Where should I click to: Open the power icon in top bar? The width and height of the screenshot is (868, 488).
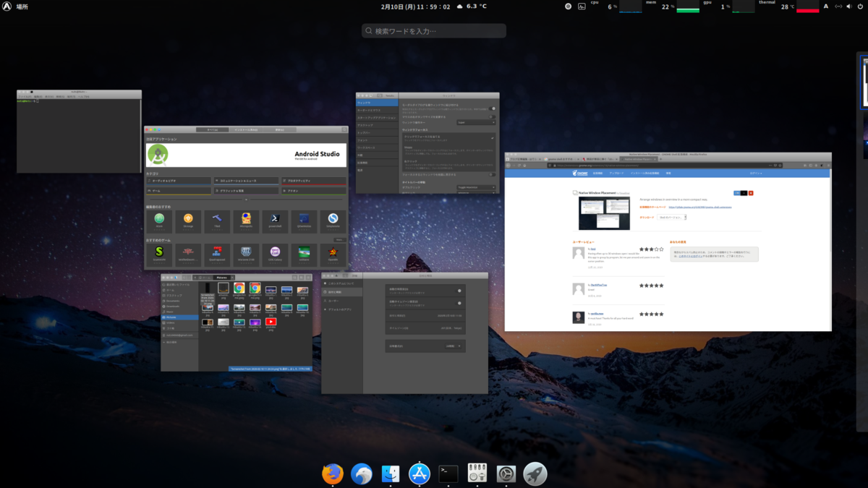(x=860, y=7)
